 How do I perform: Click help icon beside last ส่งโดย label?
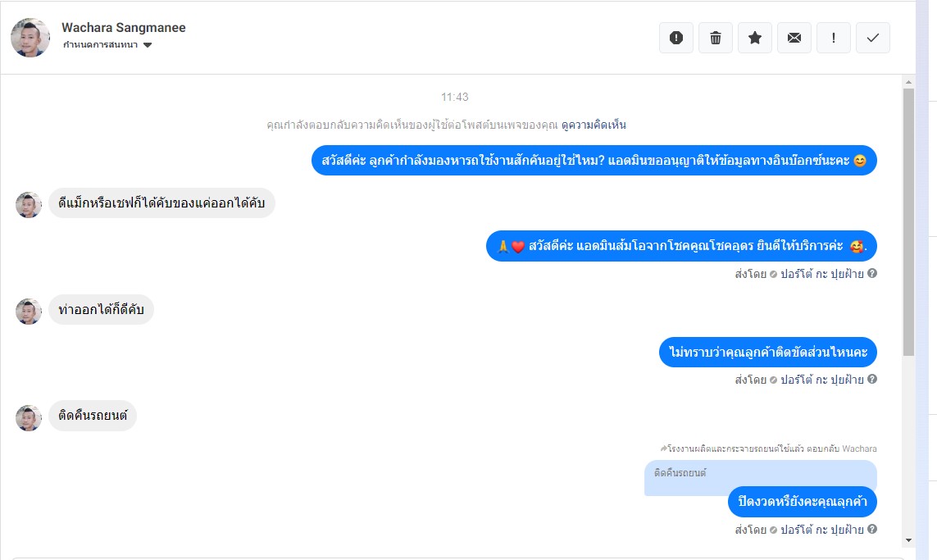pos(872,529)
